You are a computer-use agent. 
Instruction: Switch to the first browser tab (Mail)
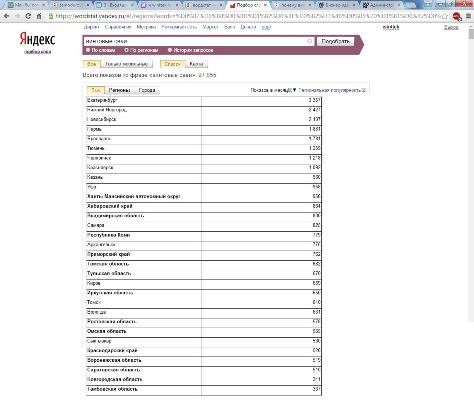coord(26,5)
